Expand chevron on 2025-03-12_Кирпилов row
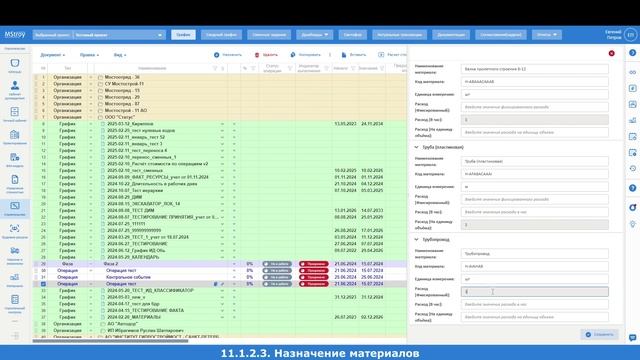The width and height of the screenshot is (640, 360). (x=222, y=124)
